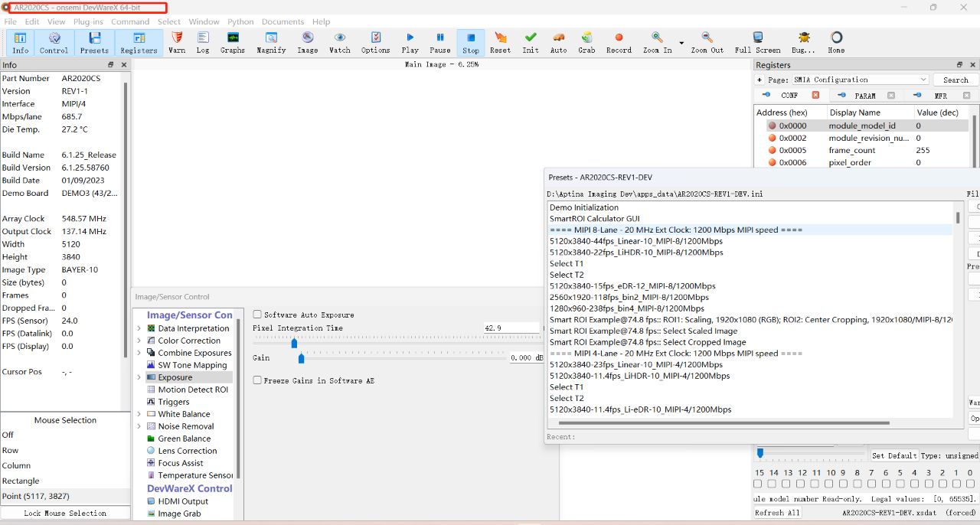Click the Pixel Integration Time value field
The image size is (980, 525).
coord(511,328)
